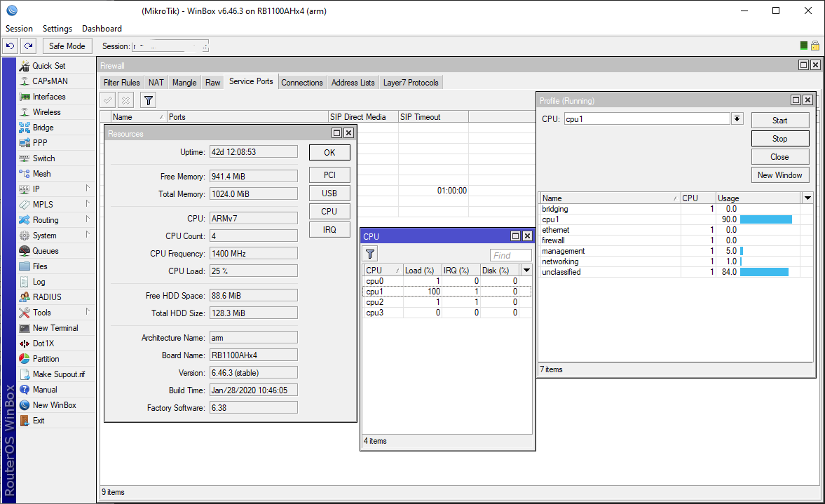Open the CPU selector dropdown in Profile
The image size is (825, 504).
737,119
